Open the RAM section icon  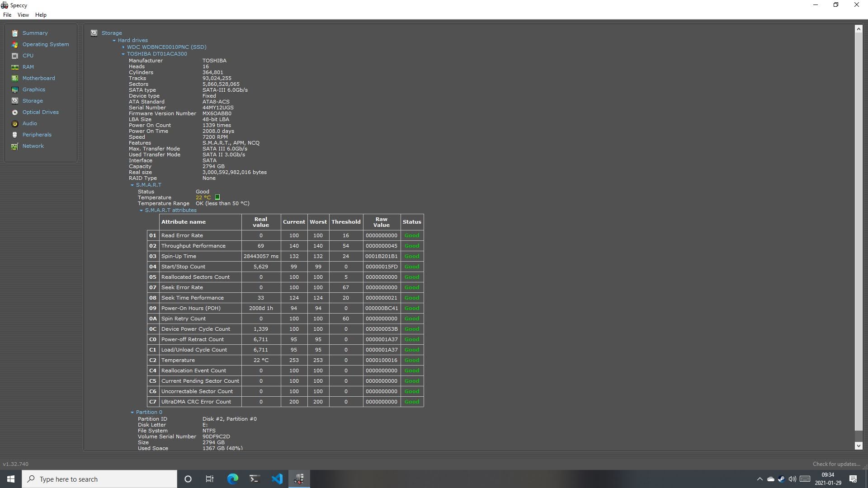[x=15, y=67]
